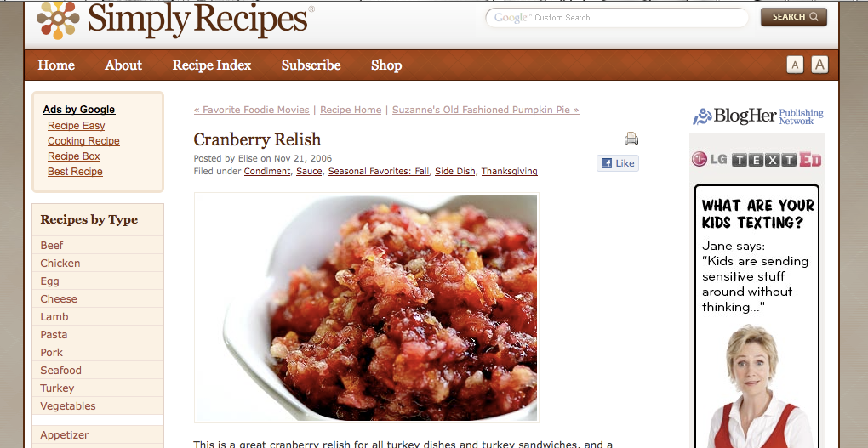Click the SEARCH button with magnifier

click(794, 17)
